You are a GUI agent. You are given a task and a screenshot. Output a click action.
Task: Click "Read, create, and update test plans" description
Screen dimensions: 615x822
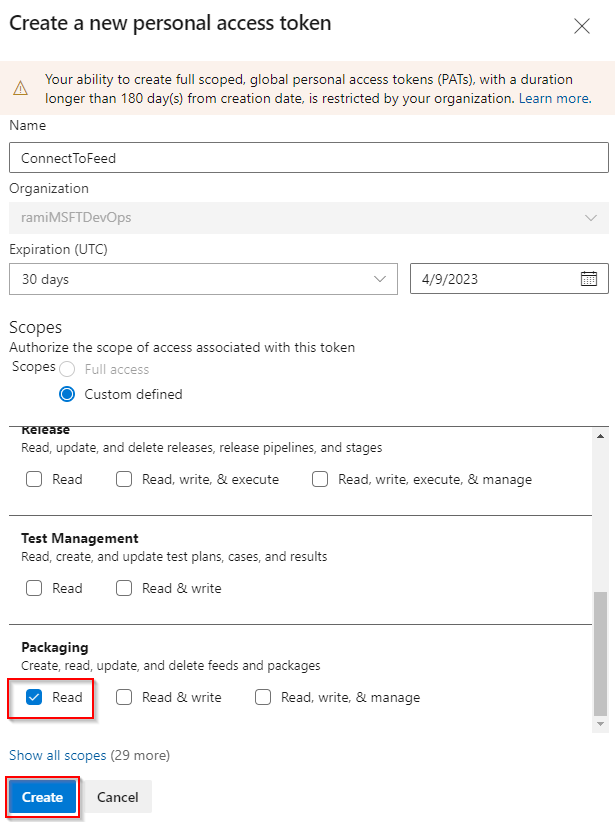[x=174, y=556]
